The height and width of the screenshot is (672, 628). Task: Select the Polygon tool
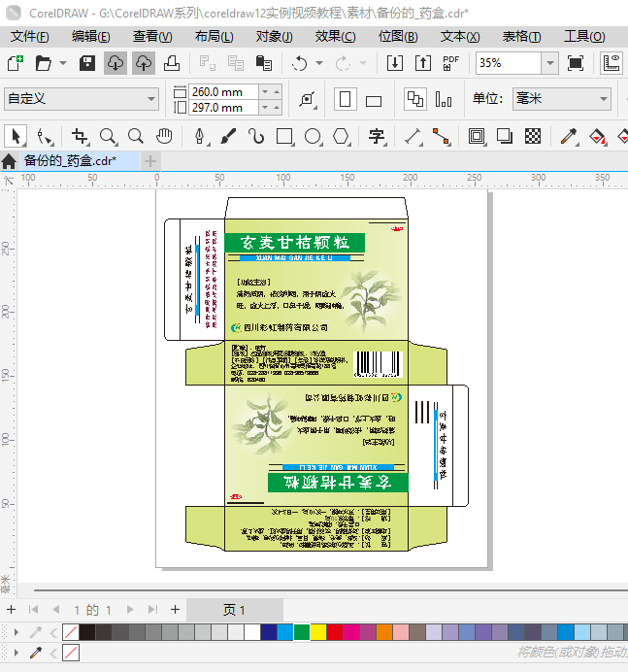pyautogui.click(x=342, y=137)
